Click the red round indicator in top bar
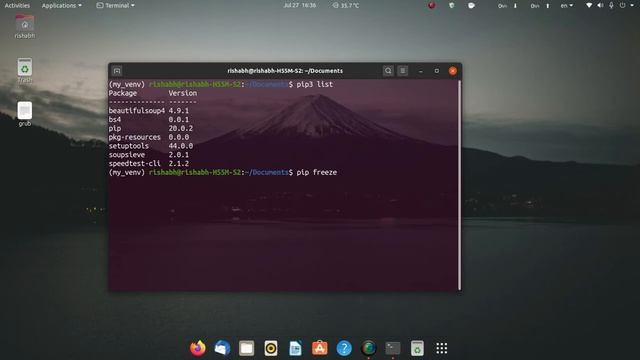 tap(431, 5)
